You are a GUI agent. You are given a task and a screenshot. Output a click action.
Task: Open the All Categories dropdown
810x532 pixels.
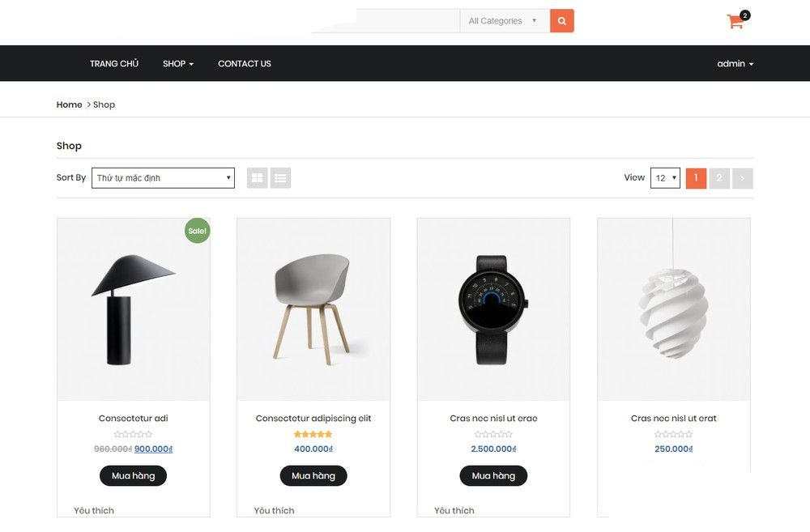503,21
